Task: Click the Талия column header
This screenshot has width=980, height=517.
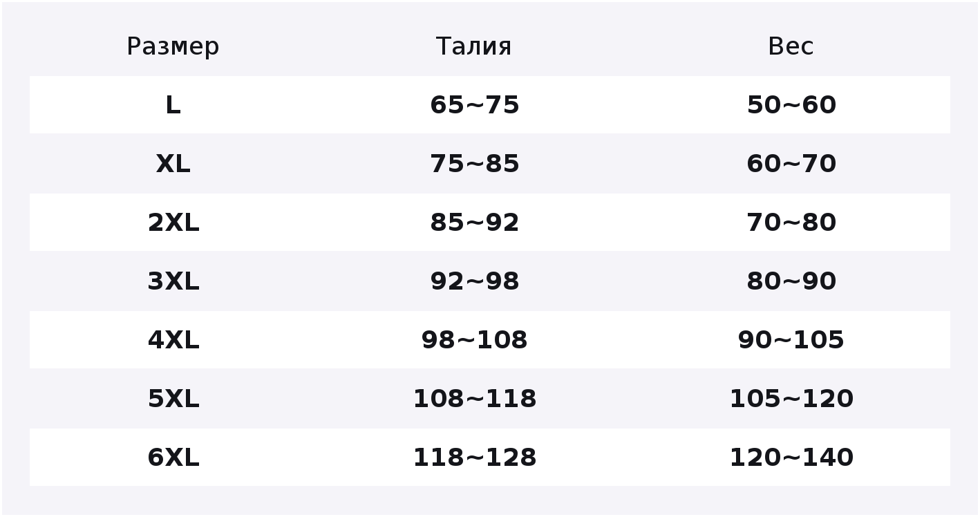Action: click(474, 47)
